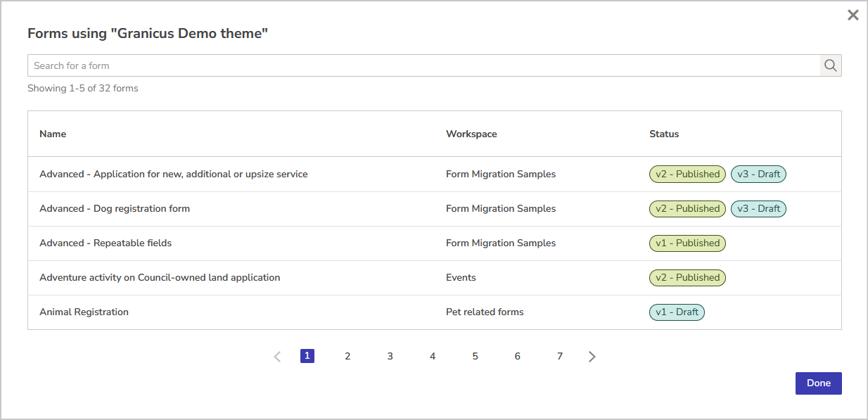Open Advanced - Application for new, additional or upsize service

click(174, 174)
